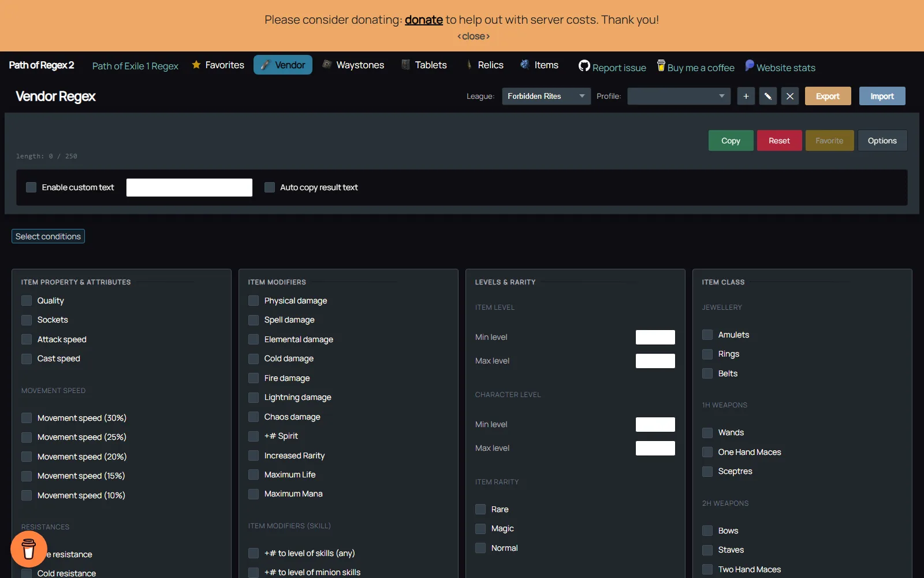Image resolution: width=924 pixels, height=578 pixels.
Task: Check the Bows weapon checkbox
Action: click(707, 531)
